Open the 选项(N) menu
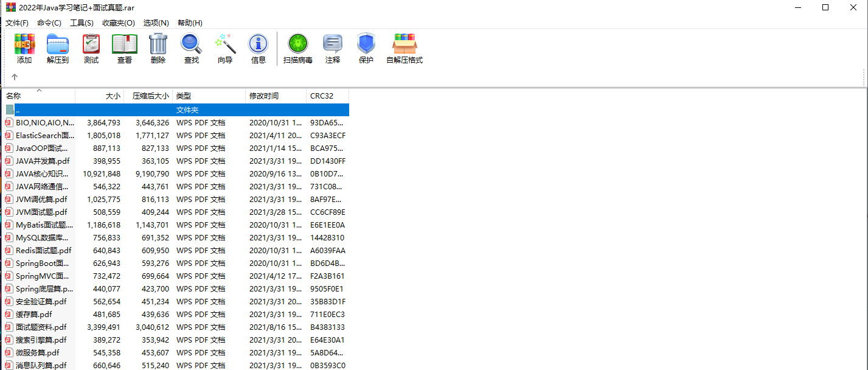Image resolution: width=868 pixels, height=370 pixels. tap(156, 23)
